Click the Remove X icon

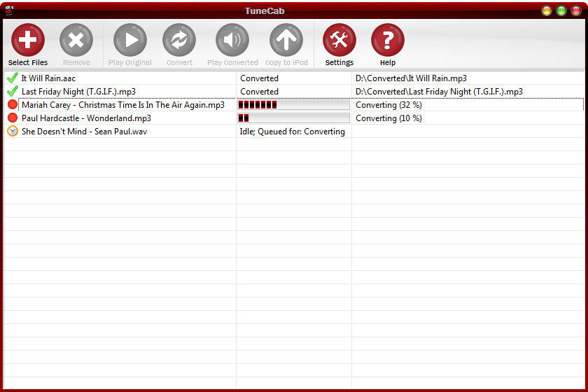coord(76,40)
